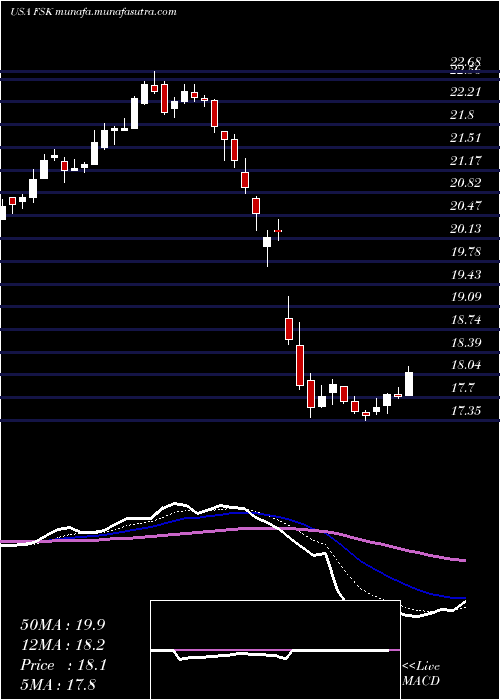The image size is (500, 700).
Task: Select the 22.21 price level label
Action: (x=465, y=92)
